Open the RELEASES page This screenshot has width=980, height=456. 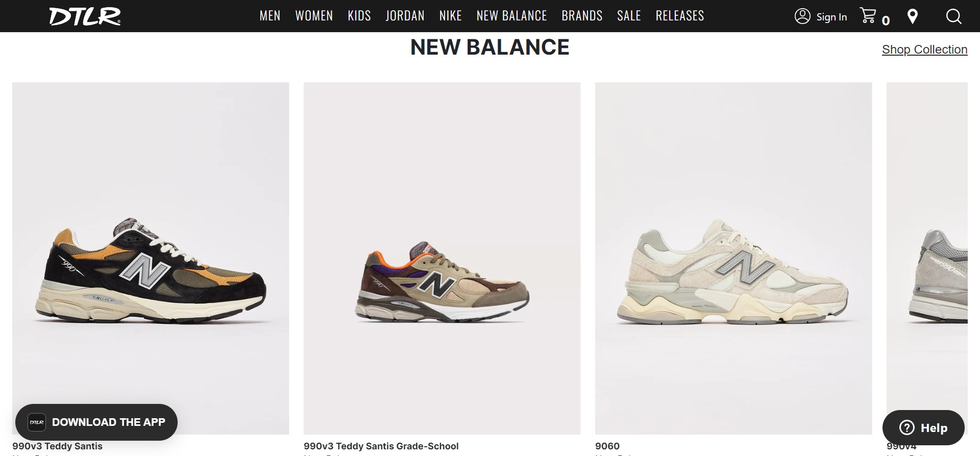pos(680,16)
